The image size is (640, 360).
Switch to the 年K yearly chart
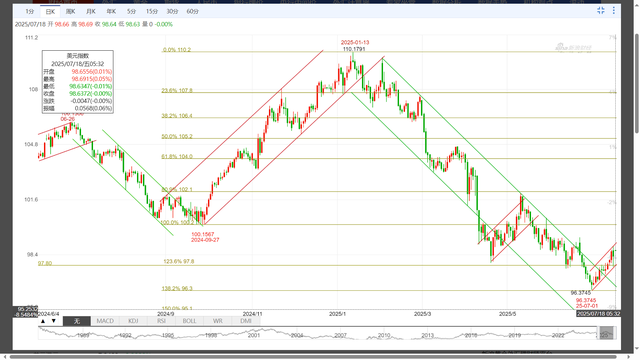pyautogui.click(x=111, y=11)
